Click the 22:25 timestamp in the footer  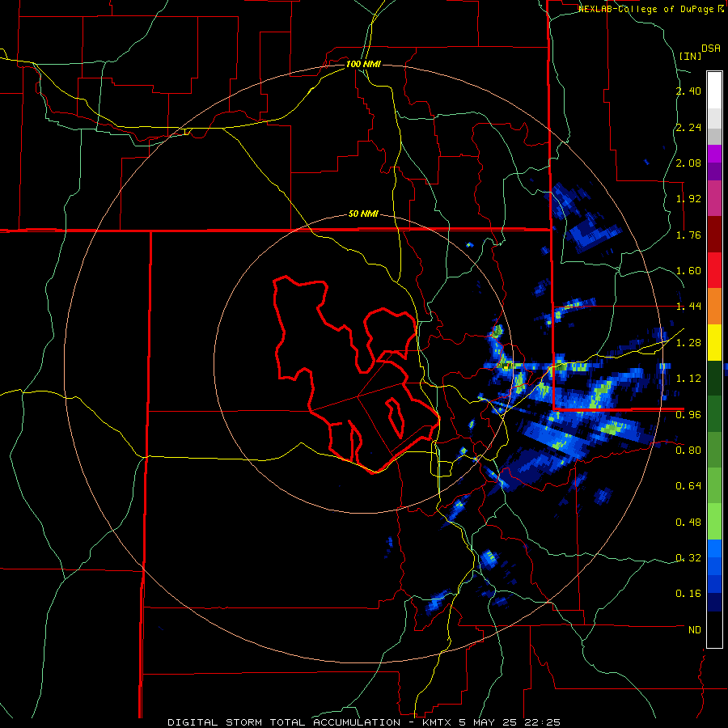pos(542,722)
